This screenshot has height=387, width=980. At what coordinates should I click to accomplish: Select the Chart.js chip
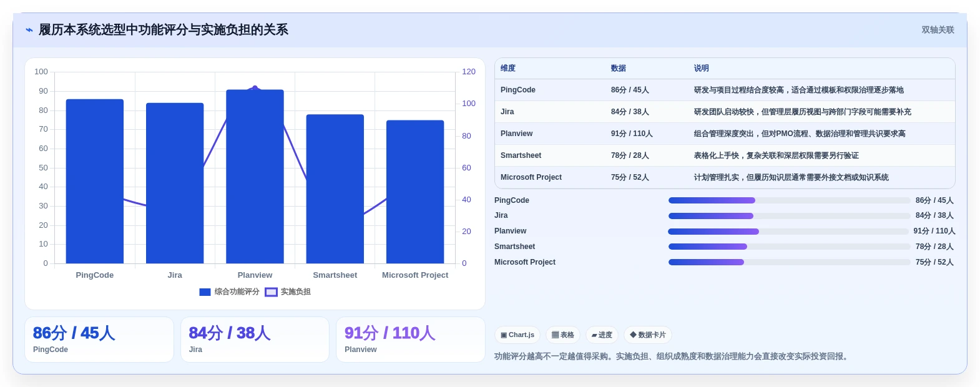point(517,335)
